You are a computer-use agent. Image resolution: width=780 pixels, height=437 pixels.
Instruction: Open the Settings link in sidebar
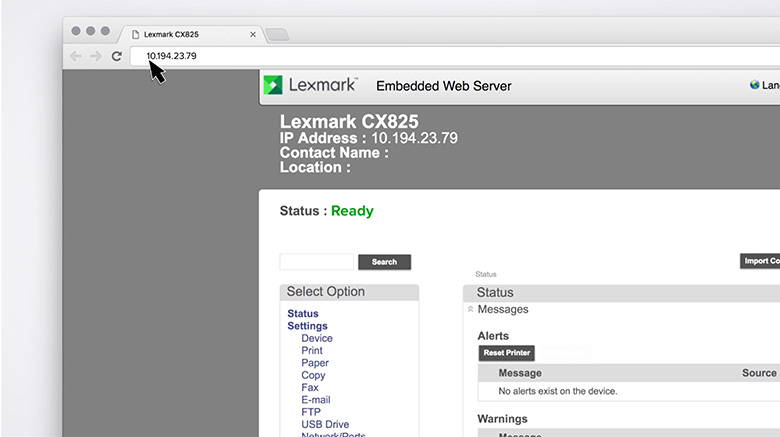[x=307, y=326]
